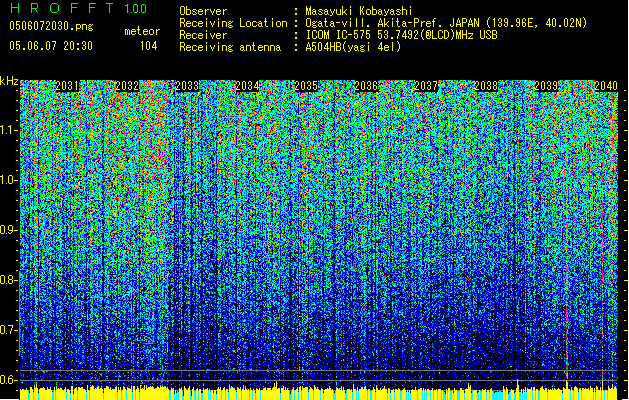Click the 0.8 frequency axis tick
This screenshot has height=400, width=629.
pos(9,280)
